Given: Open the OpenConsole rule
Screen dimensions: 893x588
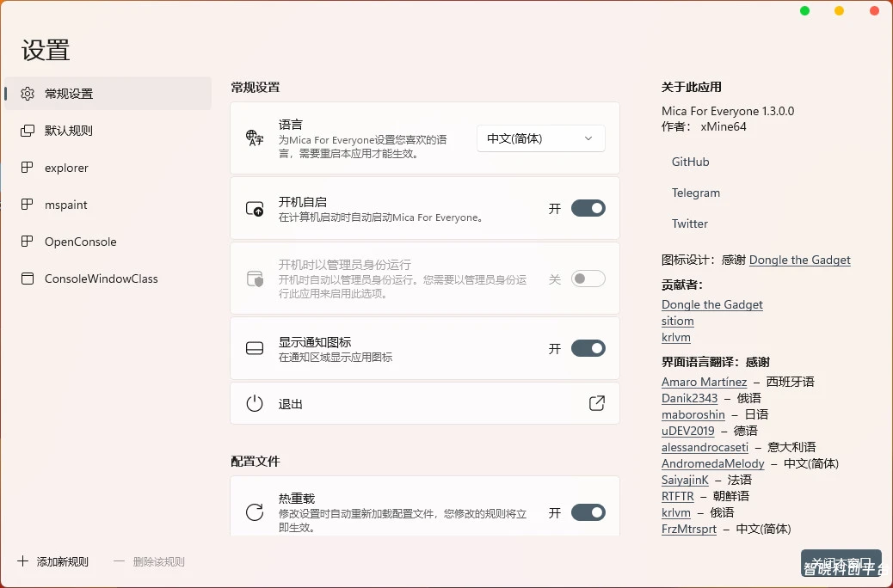Looking at the screenshot, I should 108,242.
